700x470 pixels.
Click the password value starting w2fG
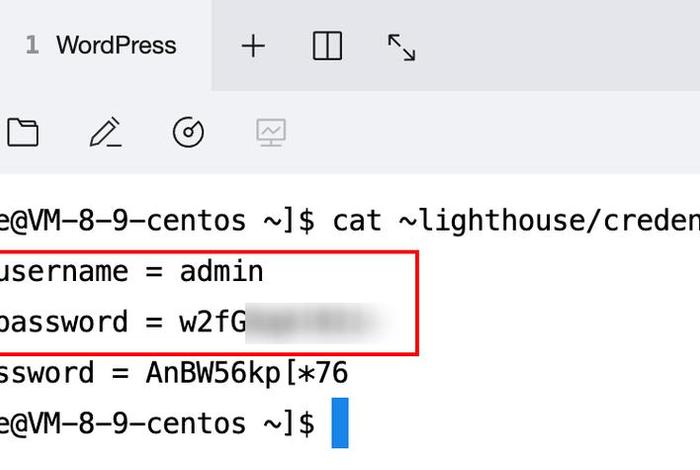(285, 322)
